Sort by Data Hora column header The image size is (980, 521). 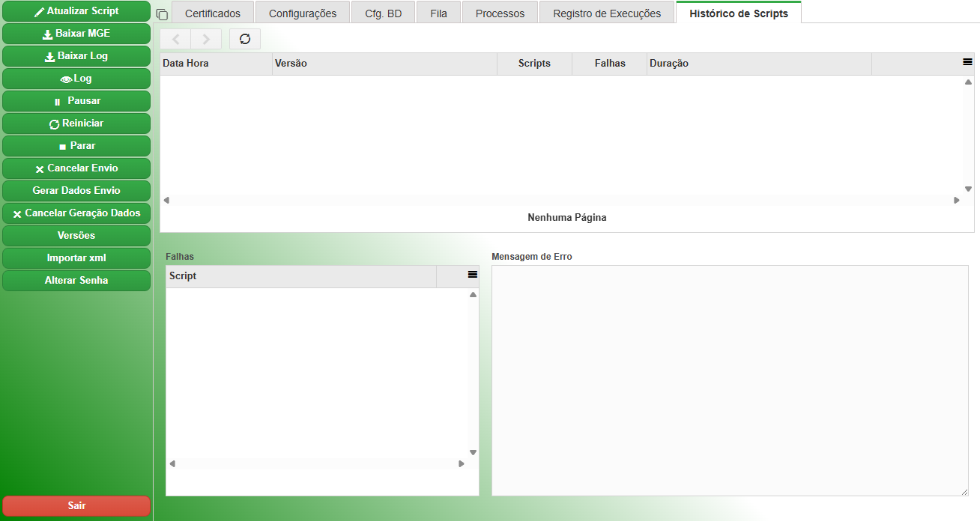pos(217,64)
